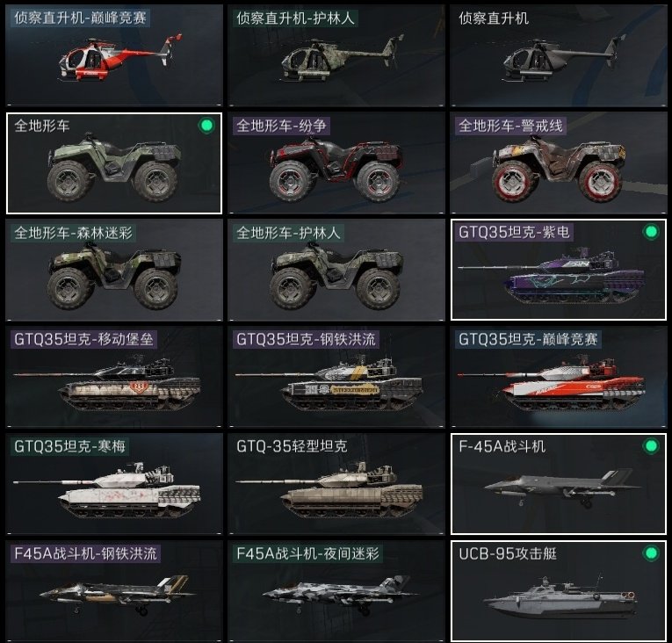The width and height of the screenshot is (672, 643).
Task: Pick the GTQ35坦克-钢铁洪流 tank skin
Action: pos(336,377)
